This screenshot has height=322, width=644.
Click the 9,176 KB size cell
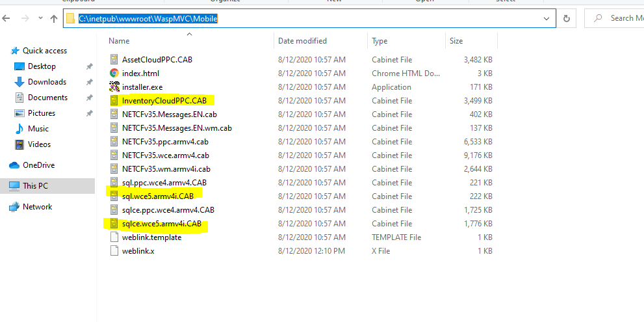tap(478, 155)
